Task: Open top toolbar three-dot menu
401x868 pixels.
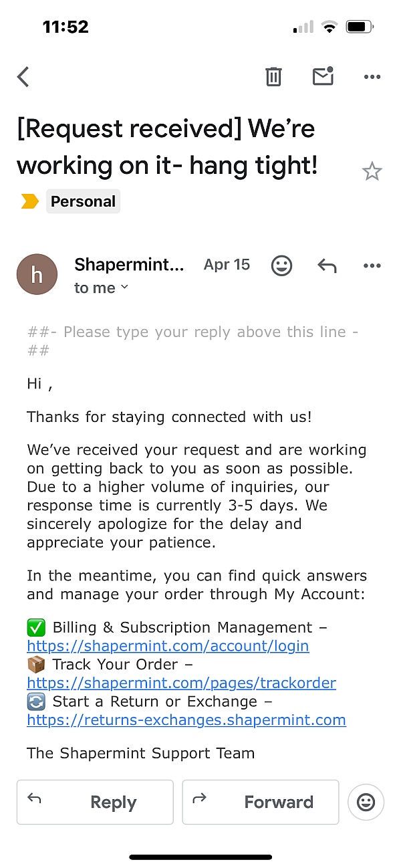Action: click(x=372, y=78)
